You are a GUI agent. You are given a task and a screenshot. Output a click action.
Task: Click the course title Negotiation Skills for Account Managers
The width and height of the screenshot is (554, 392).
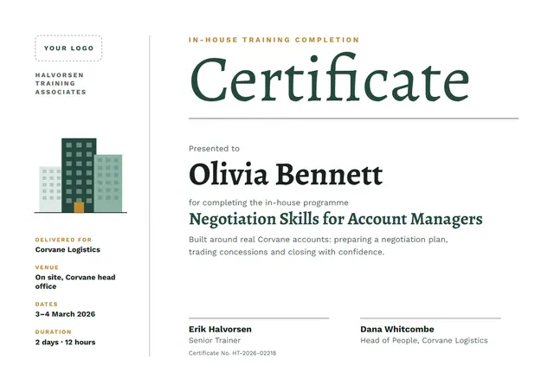336,219
